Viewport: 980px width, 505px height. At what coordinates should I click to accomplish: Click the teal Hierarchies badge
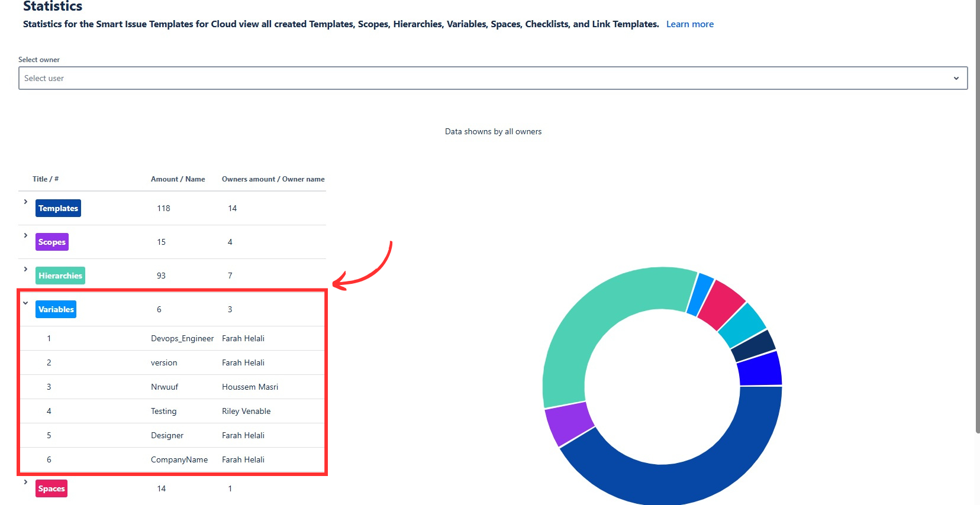click(x=60, y=276)
